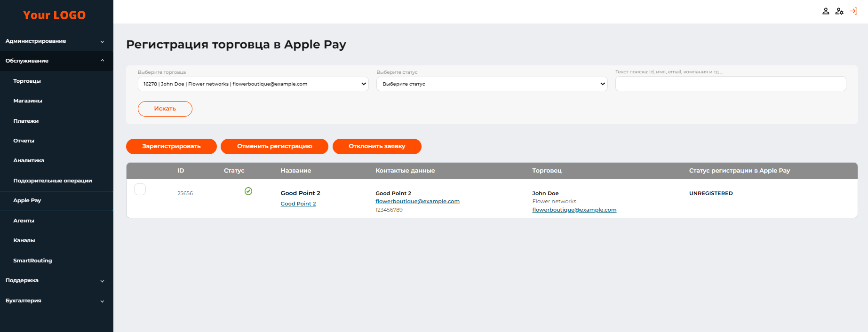Select the checkbox for row 25656
The width and height of the screenshot is (868, 332).
tap(140, 189)
